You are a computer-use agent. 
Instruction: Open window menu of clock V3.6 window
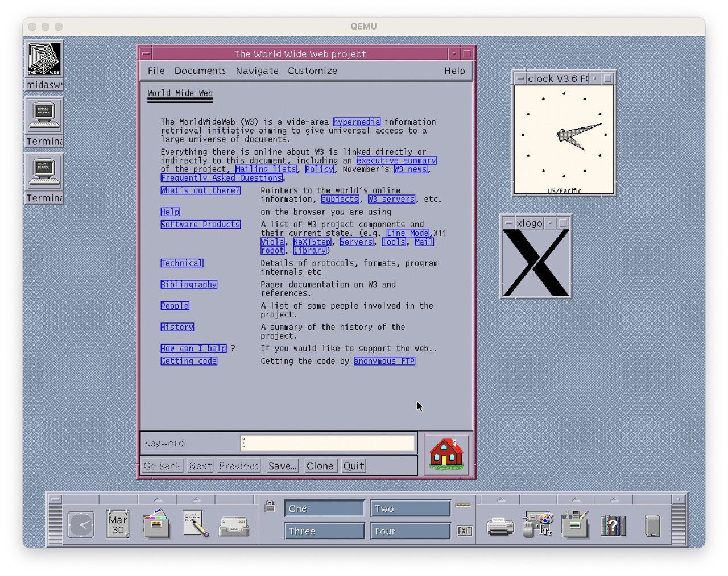(520, 78)
